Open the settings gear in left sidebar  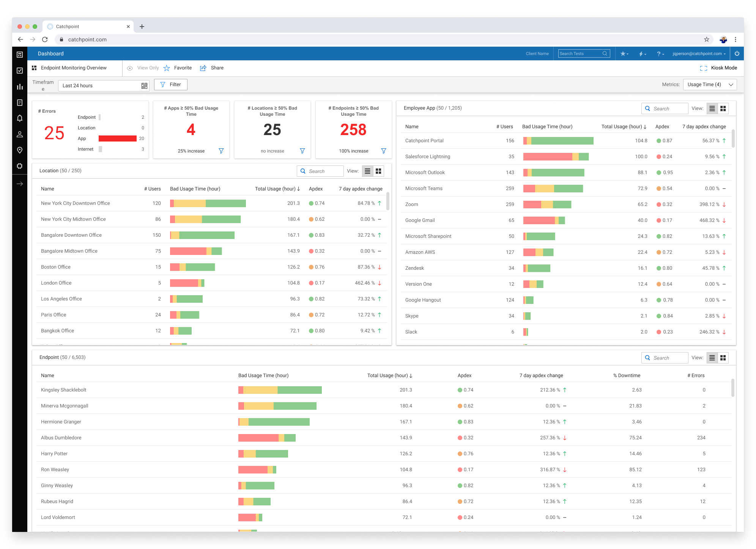click(20, 166)
